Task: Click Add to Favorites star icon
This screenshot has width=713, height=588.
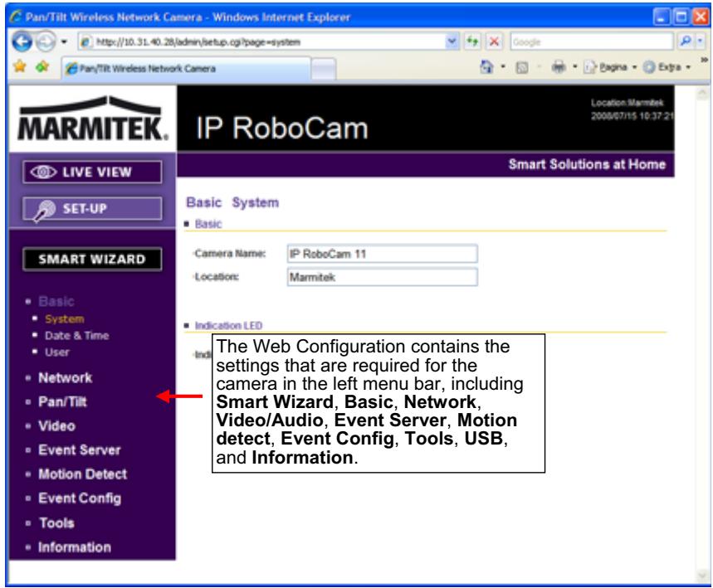Action: click(x=42, y=67)
